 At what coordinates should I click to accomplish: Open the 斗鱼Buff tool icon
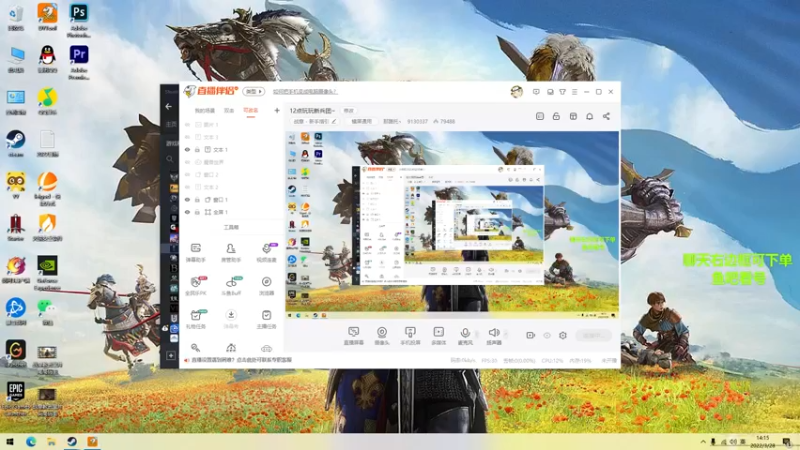[x=231, y=286]
